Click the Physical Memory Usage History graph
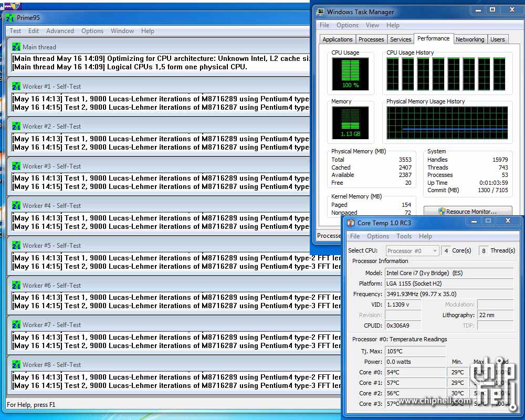 447,122
